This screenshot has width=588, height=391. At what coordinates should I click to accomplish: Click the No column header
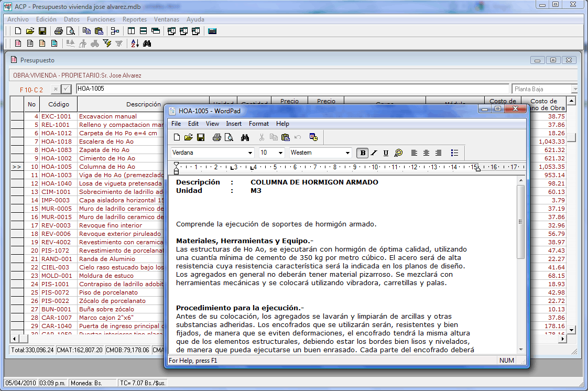pos(31,104)
